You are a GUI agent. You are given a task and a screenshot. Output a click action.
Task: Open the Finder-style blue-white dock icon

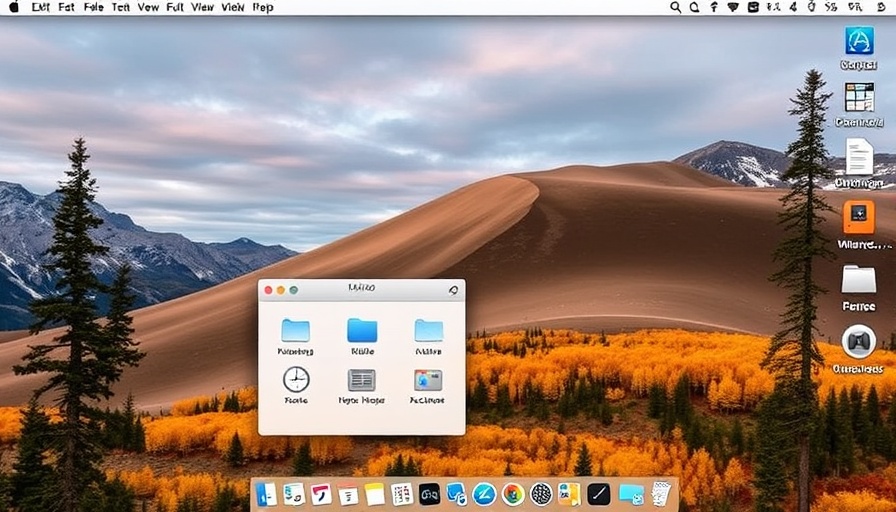tap(266, 494)
